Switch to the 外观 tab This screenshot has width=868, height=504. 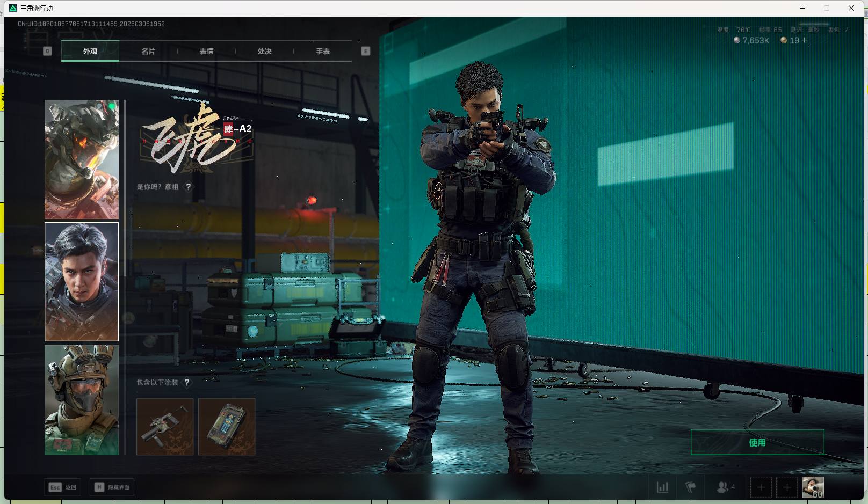[x=90, y=51]
